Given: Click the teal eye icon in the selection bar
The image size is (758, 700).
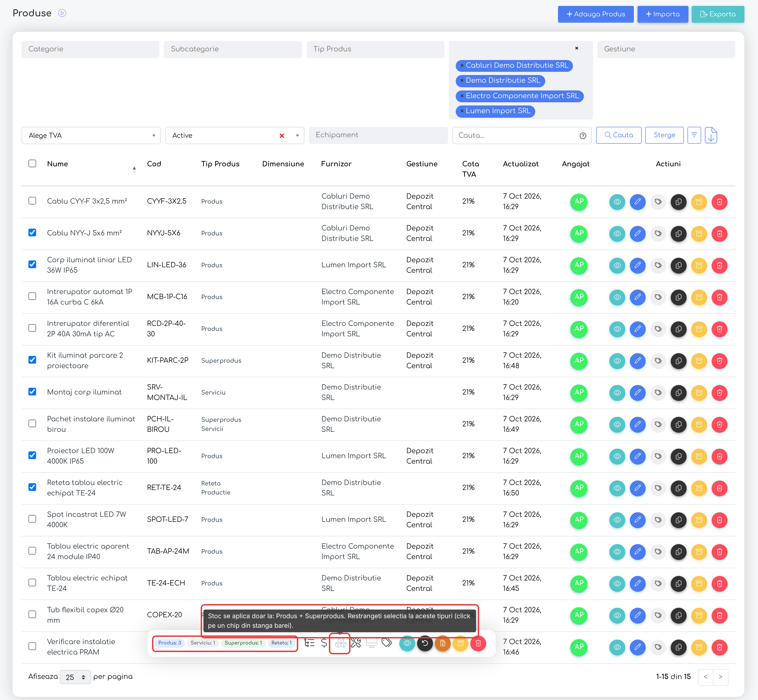Looking at the screenshot, I should click(x=407, y=643).
